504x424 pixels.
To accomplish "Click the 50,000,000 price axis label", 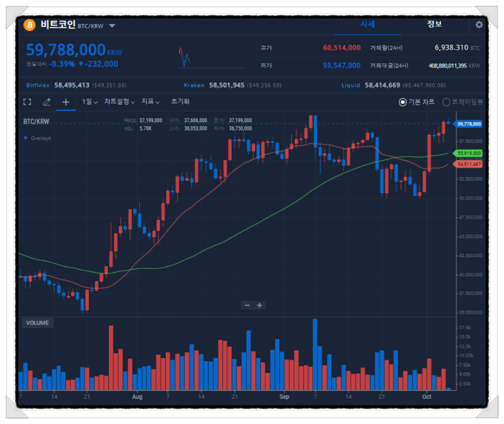I will pyautogui.click(x=470, y=198).
